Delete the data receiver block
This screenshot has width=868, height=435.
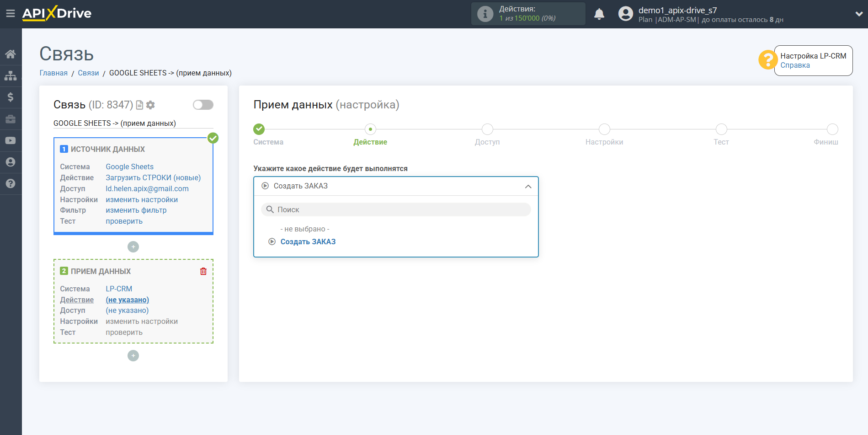(x=203, y=271)
